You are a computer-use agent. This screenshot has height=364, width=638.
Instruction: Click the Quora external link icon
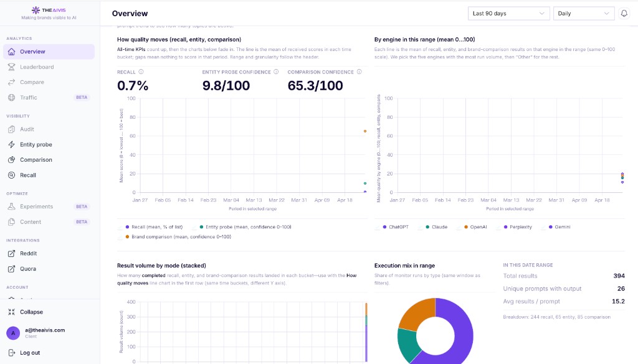click(x=11, y=269)
